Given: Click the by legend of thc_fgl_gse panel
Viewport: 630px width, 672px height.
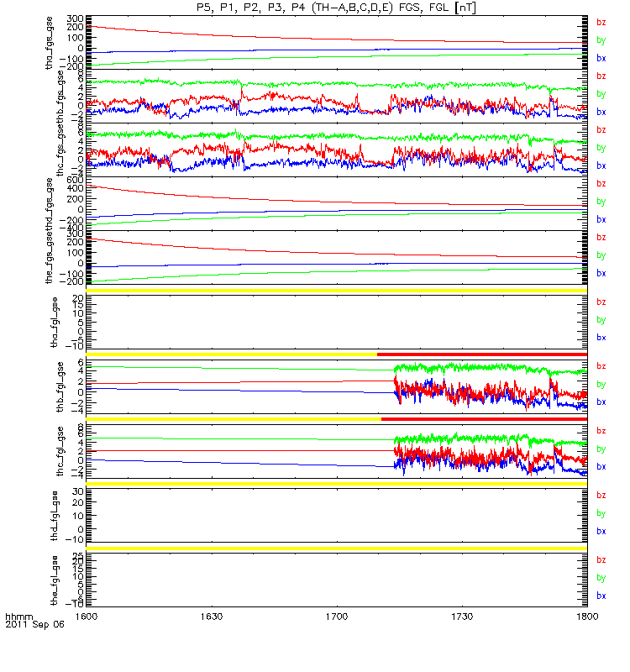Looking at the screenshot, I should point(601,449).
